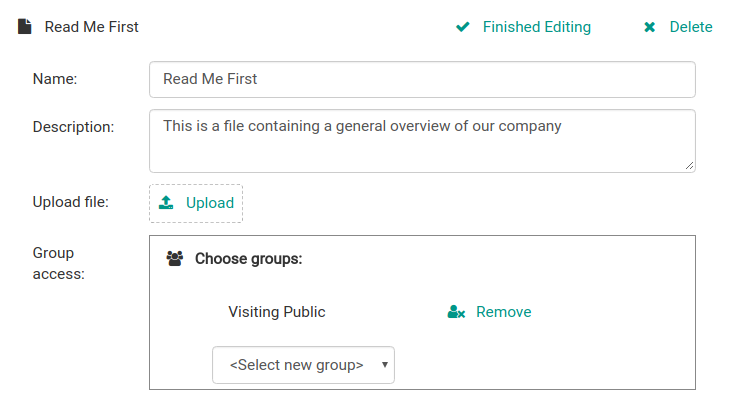Viewport: 745px width, 405px height.
Task: Click the Delete X icon
Action: click(650, 27)
